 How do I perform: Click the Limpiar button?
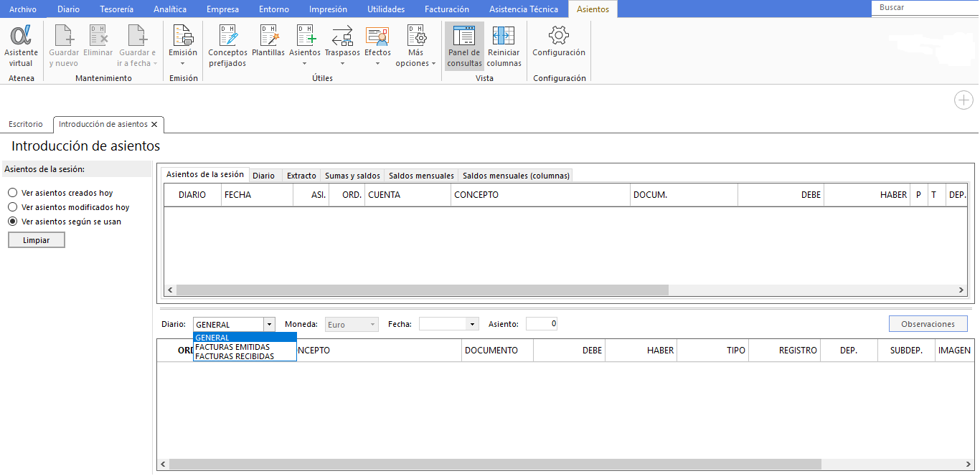[x=37, y=240]
